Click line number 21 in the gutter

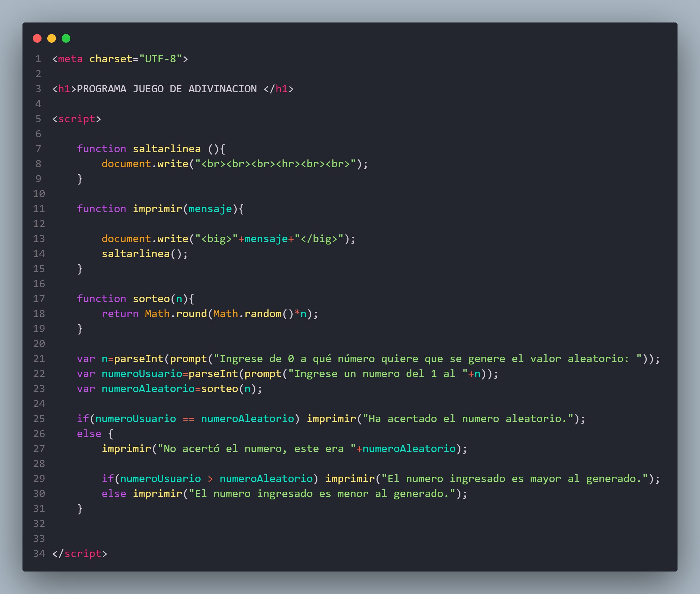39,359
